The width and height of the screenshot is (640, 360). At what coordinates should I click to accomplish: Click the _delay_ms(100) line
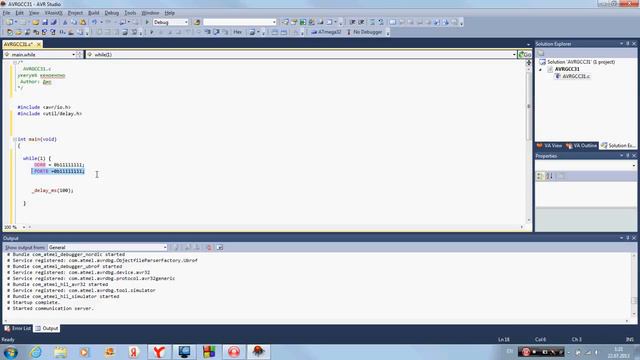pyautogui.click(x=53, y=191)
